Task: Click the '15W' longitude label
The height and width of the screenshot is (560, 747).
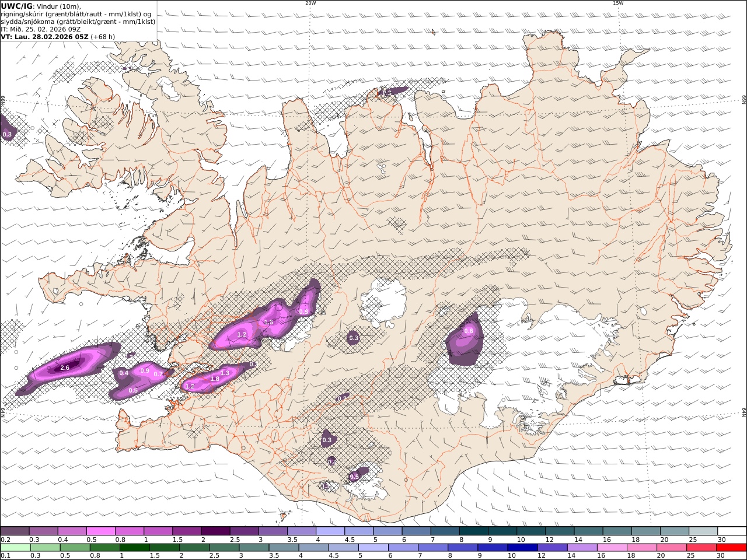Action: click(x=618, y=3)
